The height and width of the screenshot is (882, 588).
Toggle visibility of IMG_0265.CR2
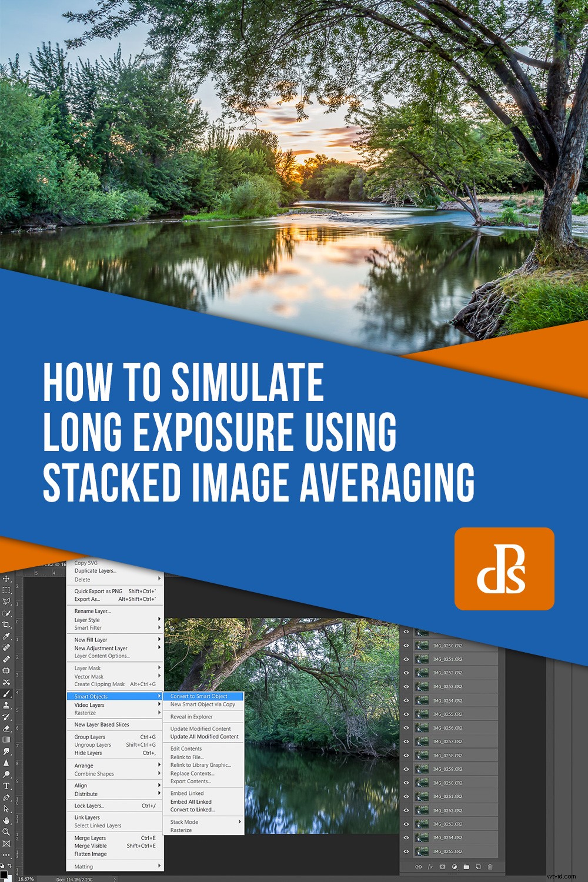tap(406, 851)
